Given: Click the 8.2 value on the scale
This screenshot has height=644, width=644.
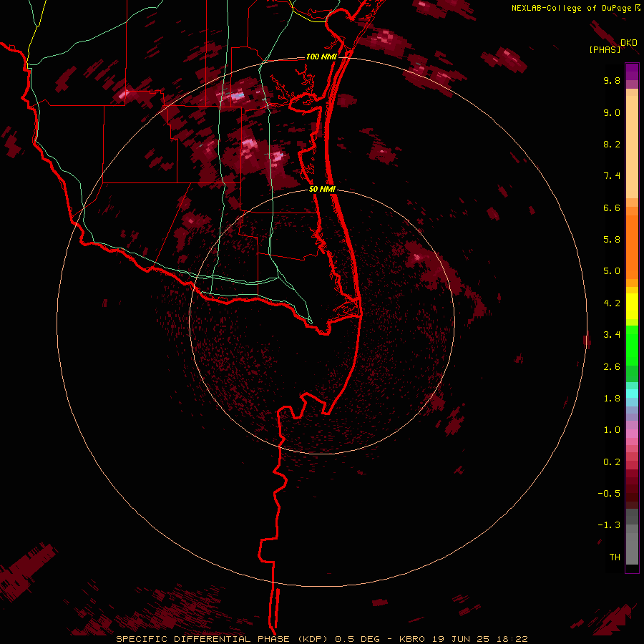Looking at the screenshot, I should [612, 144].
